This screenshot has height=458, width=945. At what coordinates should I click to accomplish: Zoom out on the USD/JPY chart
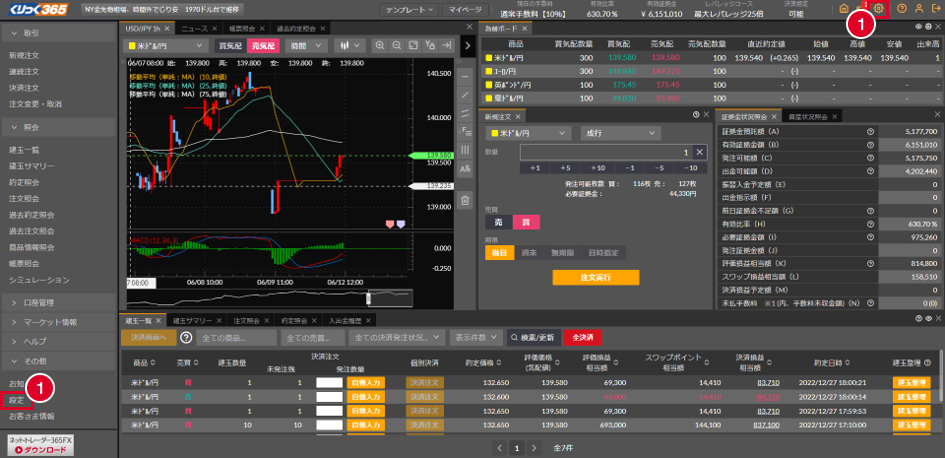click(397, 45)
